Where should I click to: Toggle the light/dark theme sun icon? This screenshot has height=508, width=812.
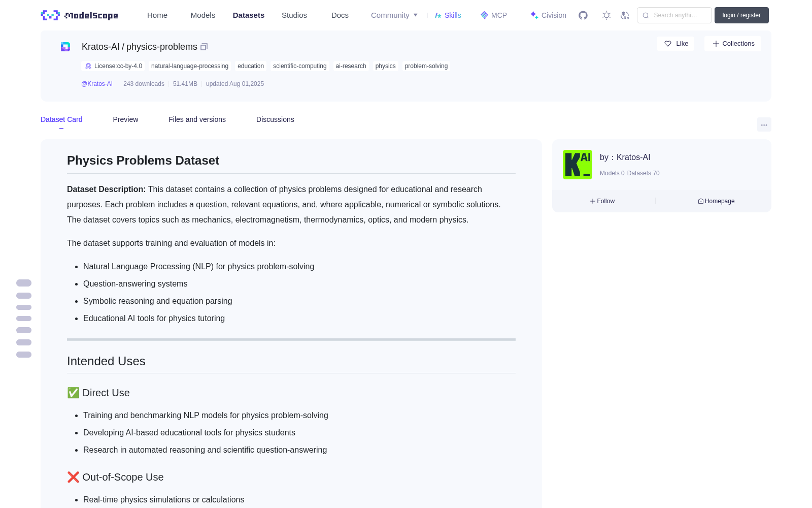(606, 15)
